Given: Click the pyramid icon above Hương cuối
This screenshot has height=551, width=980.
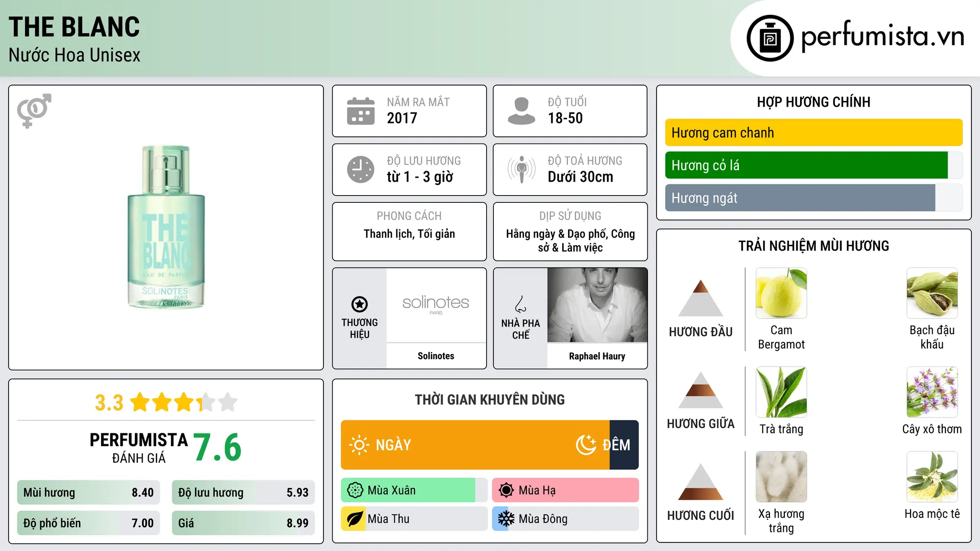Looking at the screenshot, I should [x=701, y=482].
